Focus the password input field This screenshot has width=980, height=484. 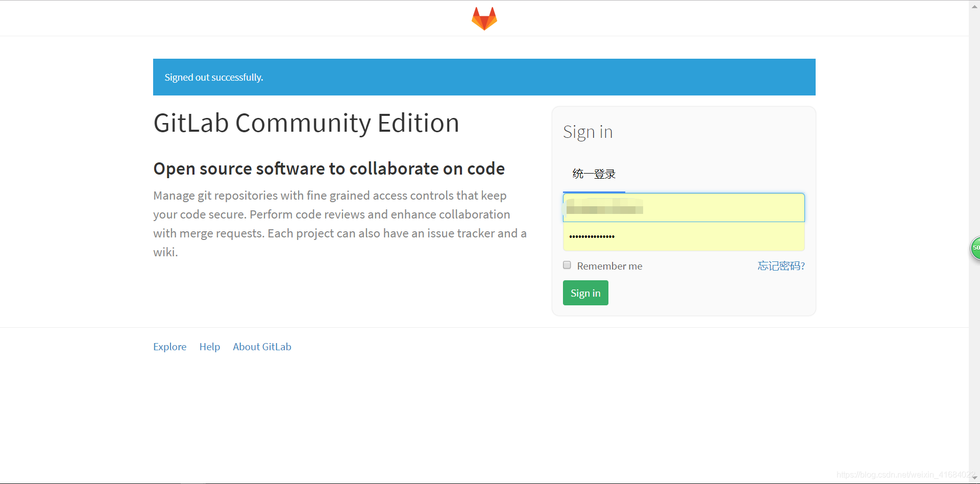click(x=683, y=236)
